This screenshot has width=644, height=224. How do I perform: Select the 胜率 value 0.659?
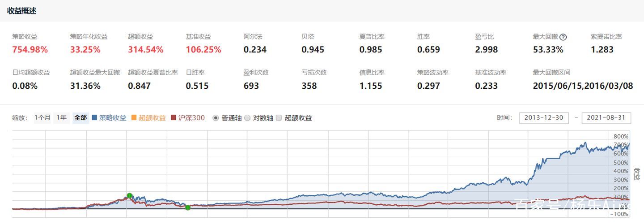pos(428,50)
